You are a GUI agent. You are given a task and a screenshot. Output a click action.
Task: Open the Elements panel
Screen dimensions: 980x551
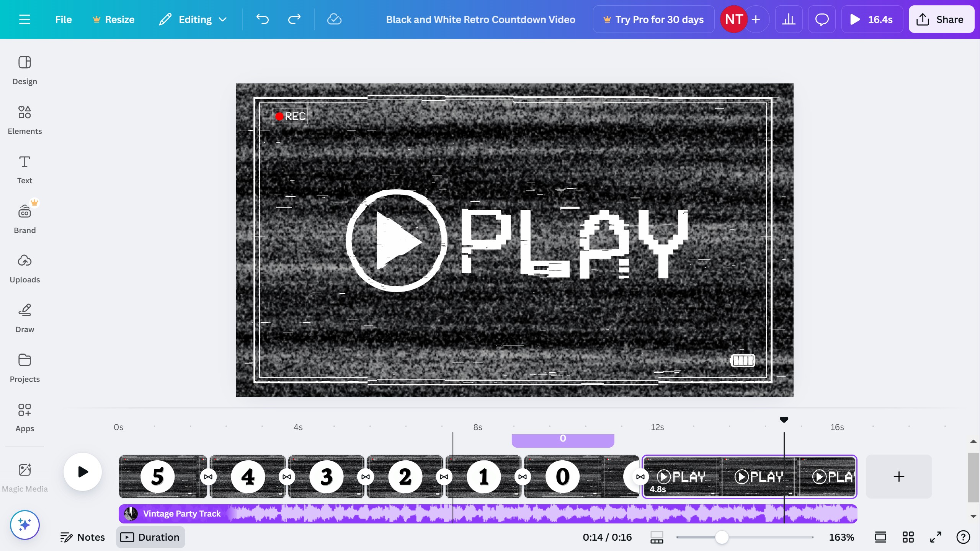24,120
